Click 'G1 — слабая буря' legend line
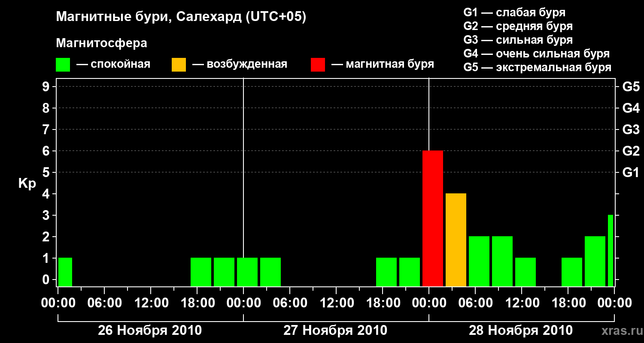Viewport: 644px width, 343px height. [x=514, y=12]
